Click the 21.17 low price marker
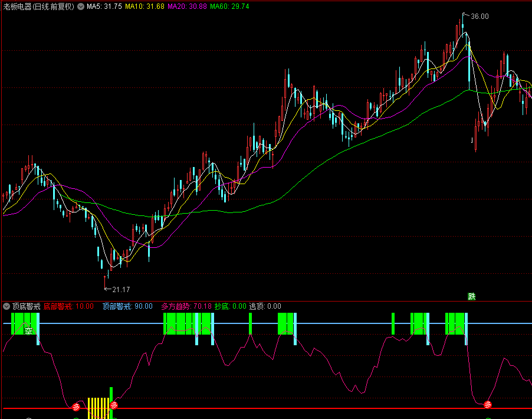532x419 pixels. [x=121, y=290]
